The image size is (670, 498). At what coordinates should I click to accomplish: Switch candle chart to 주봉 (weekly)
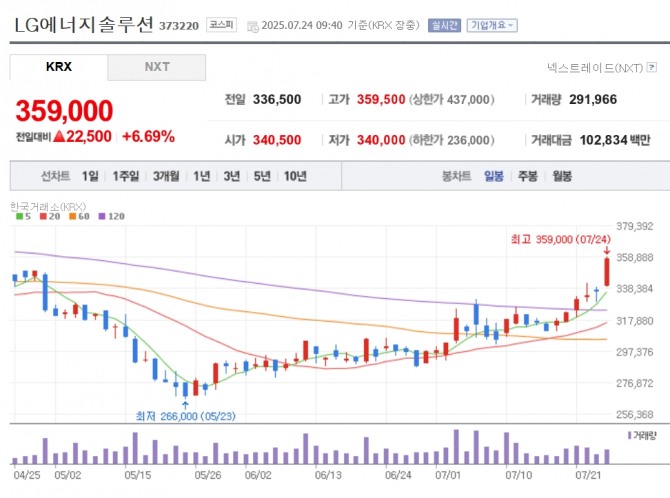tap(527, 176)
